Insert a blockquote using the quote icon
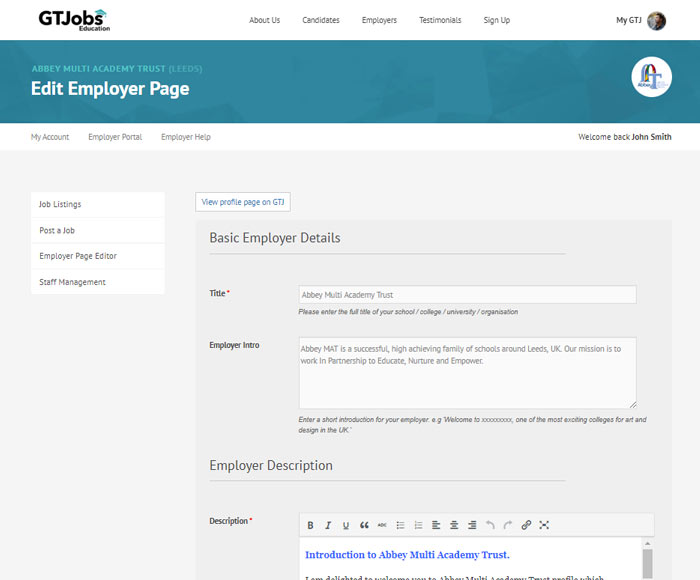 click(x=364, y=525)
